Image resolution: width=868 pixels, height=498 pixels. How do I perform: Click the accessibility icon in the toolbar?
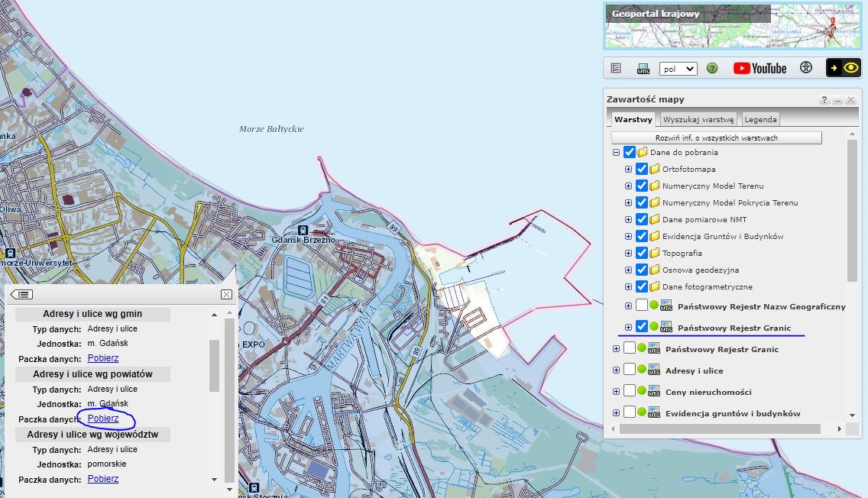[806, 68]
